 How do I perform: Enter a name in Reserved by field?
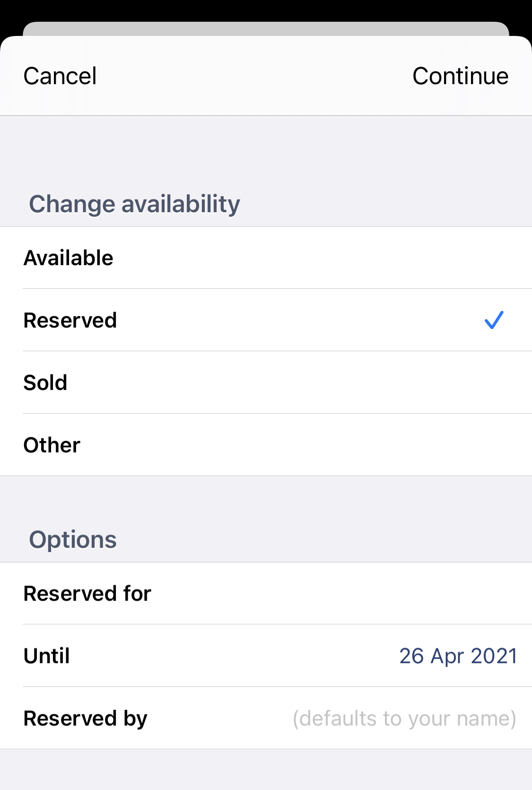(404, 718)
